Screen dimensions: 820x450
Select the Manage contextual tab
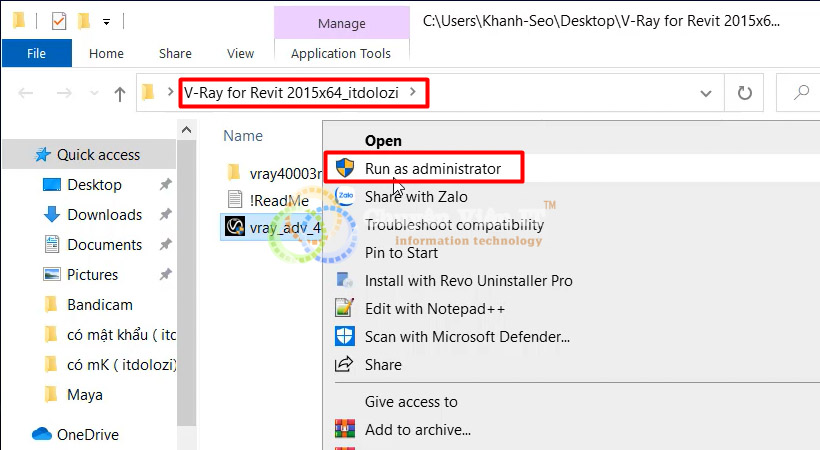[x=341, y=24]
